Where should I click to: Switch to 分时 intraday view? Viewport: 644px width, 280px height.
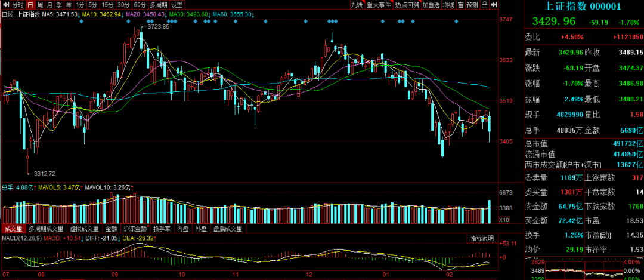click(x=17, y=5)
